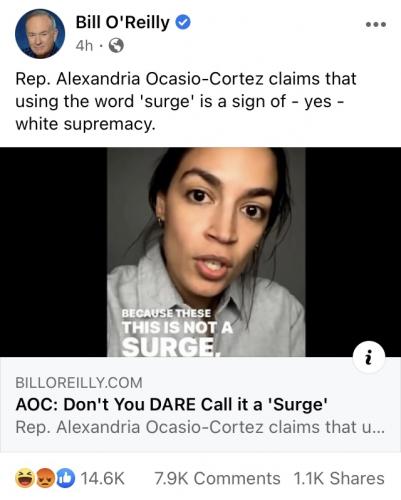Open the 14.6K reactions count

pyautogui.click(x=103, y=478)
